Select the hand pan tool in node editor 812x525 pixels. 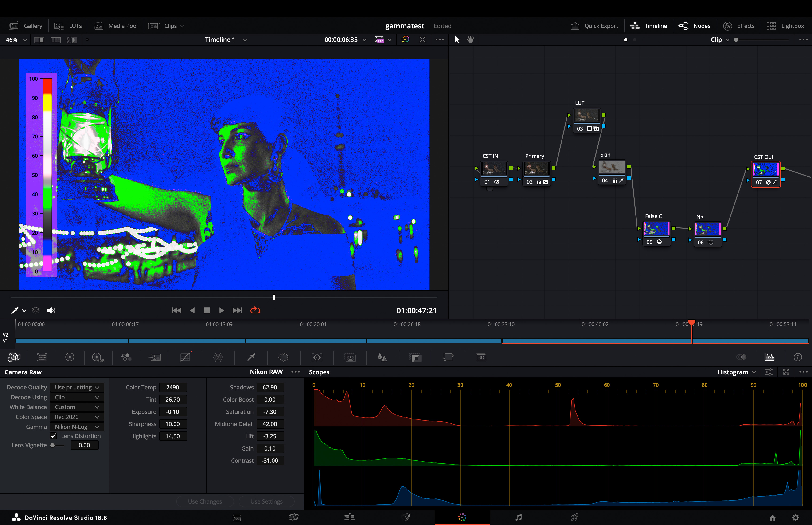[471, 39]
